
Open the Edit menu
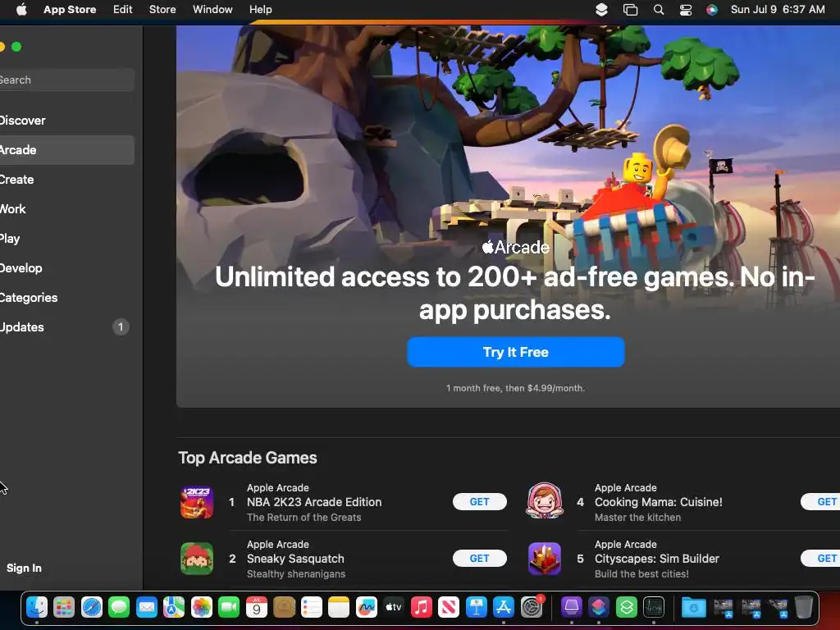click(123, 10)
